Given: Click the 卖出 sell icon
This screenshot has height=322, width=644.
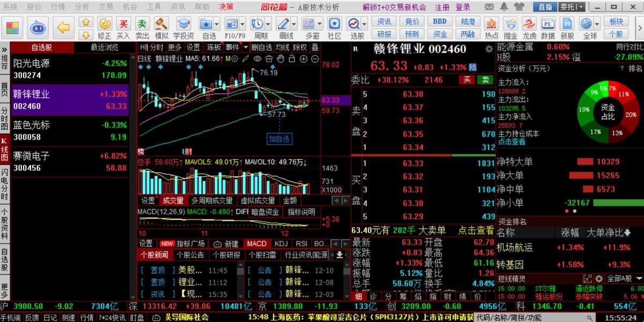Looking at the screenshot, I should (x=142, y=24).
